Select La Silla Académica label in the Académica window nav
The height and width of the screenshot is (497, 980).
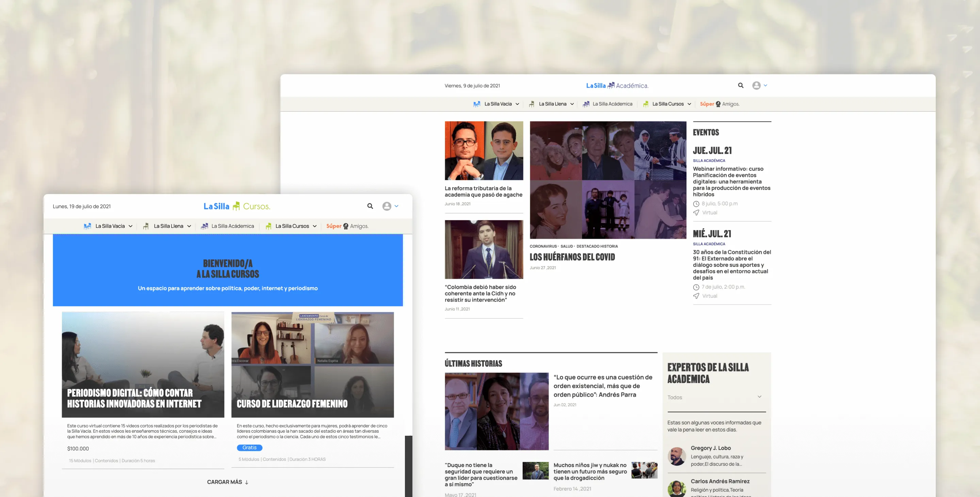pyautogui.click(x=612, y=104)
